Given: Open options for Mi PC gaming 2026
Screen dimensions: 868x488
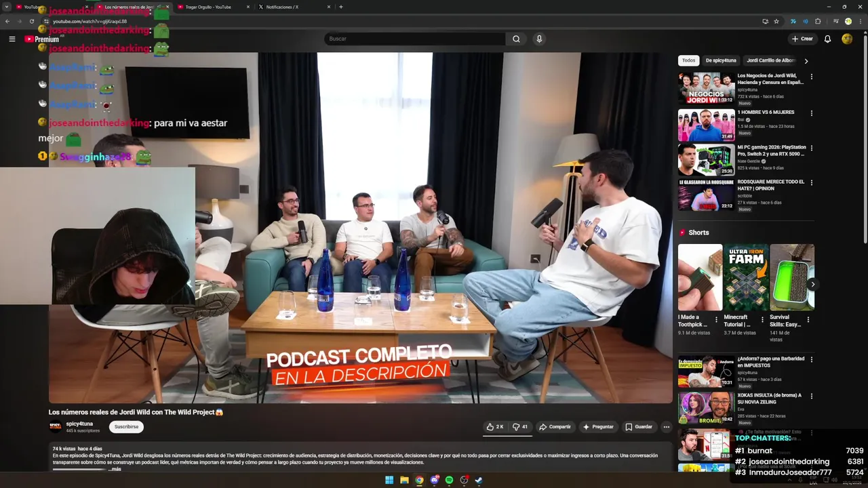Looking at the screenshot, I should (x=811, y=148).
